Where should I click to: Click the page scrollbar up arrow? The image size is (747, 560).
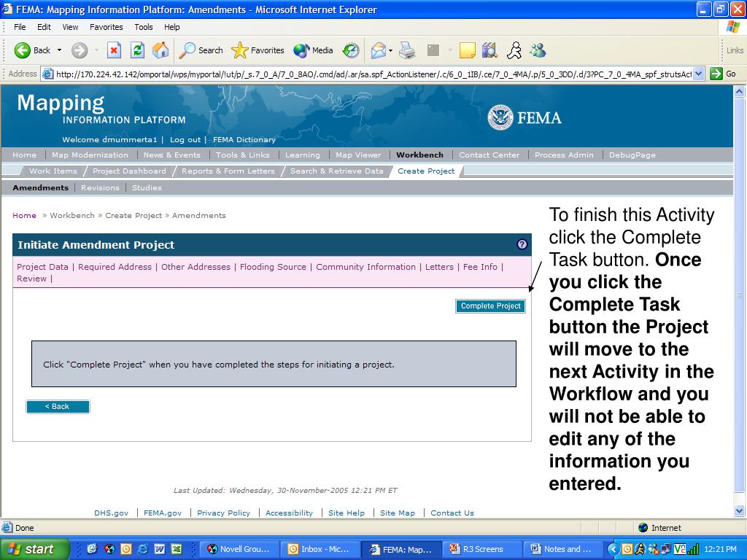click(740, 91)
